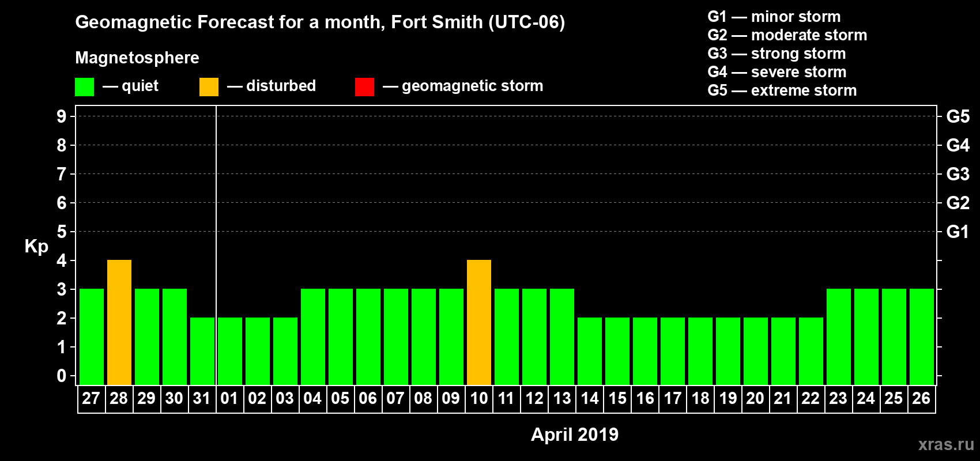This screenshot has width=980, height=461.
Task: Click the Kp axis value 5
Action: tap(62, 232)
